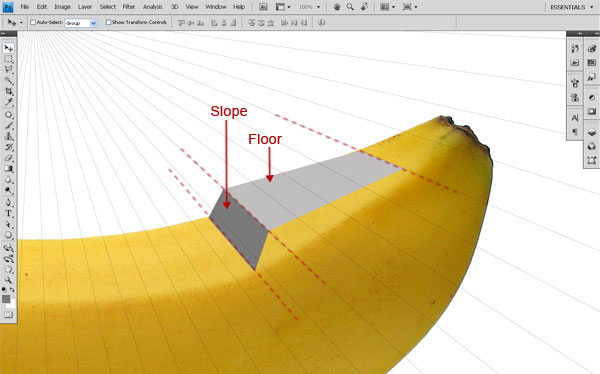
Task: Expand the Essentials workspace dropdown
Action: click(572, 7)
